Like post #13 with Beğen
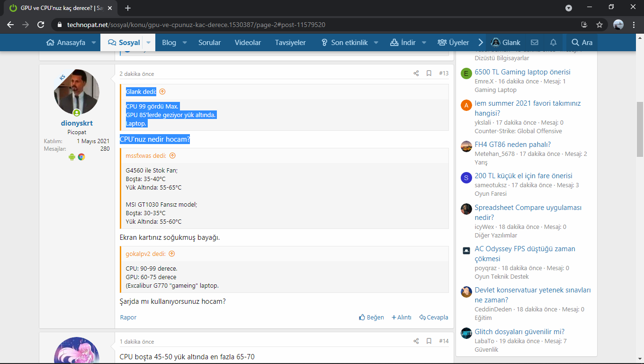 click(372, 318)
